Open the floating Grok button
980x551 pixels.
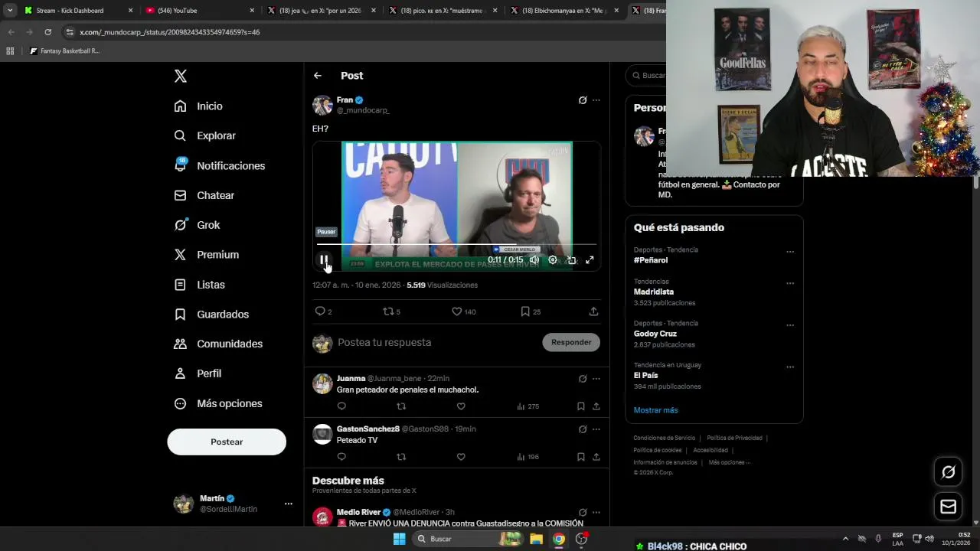pos(949,472)
